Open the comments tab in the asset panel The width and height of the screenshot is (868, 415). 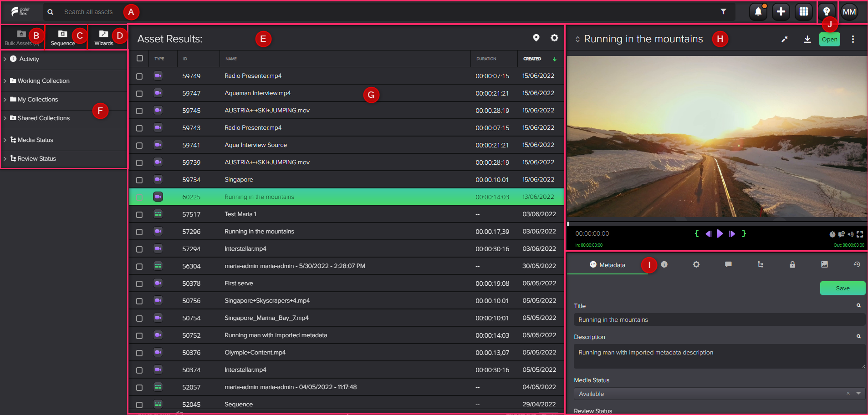coord(728,264)
